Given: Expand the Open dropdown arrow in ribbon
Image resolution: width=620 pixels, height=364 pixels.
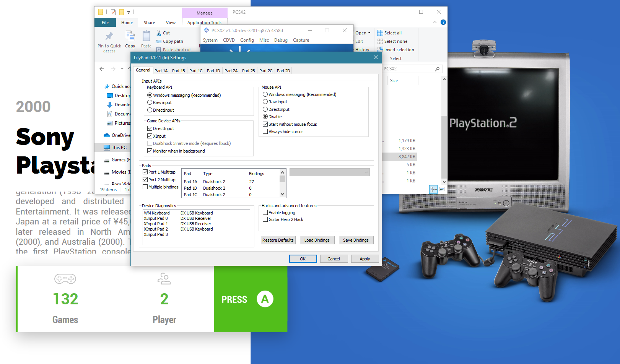Looking at the screenshot, I should point(369,33).
